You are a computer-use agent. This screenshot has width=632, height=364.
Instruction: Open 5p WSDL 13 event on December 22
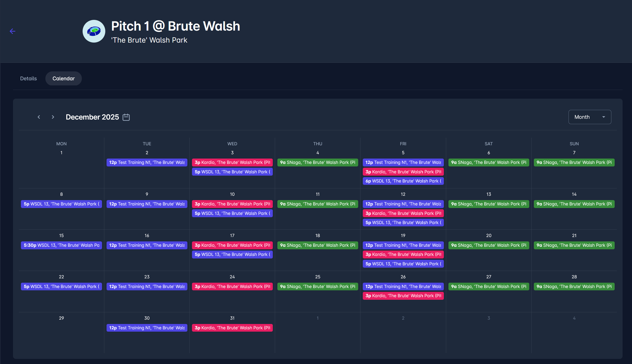point(61,287)
